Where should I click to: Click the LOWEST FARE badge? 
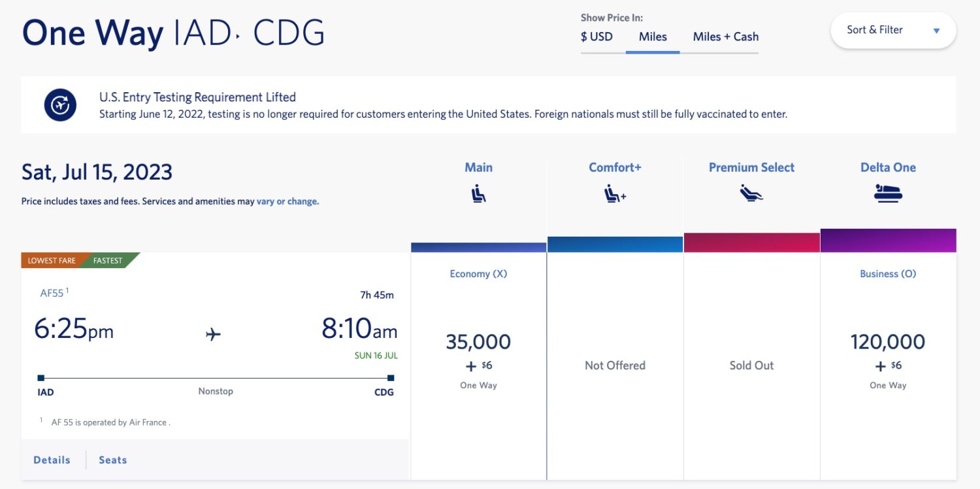click(51, 260)
